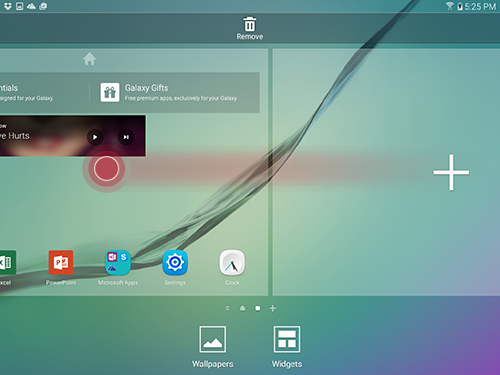500x375 pixels.
Task: Select the home page indicator dot
Action: (242, 308)
